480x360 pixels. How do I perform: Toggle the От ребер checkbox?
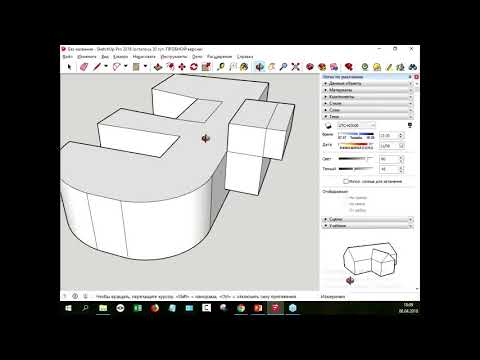[347, 210]
